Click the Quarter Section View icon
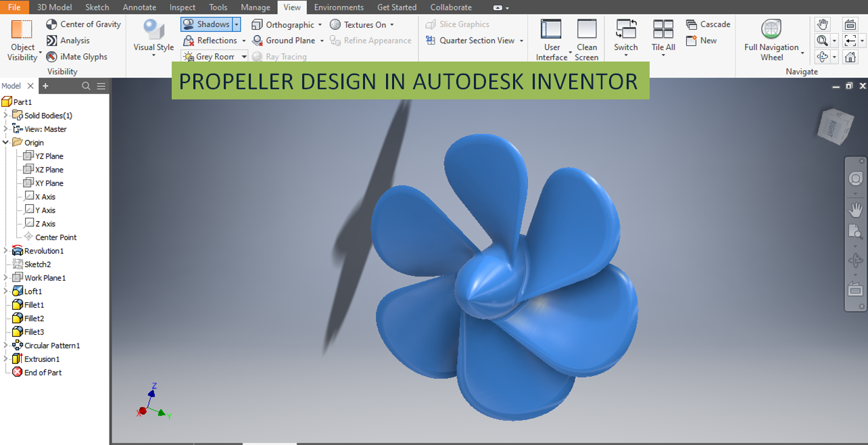 point(431,41)
